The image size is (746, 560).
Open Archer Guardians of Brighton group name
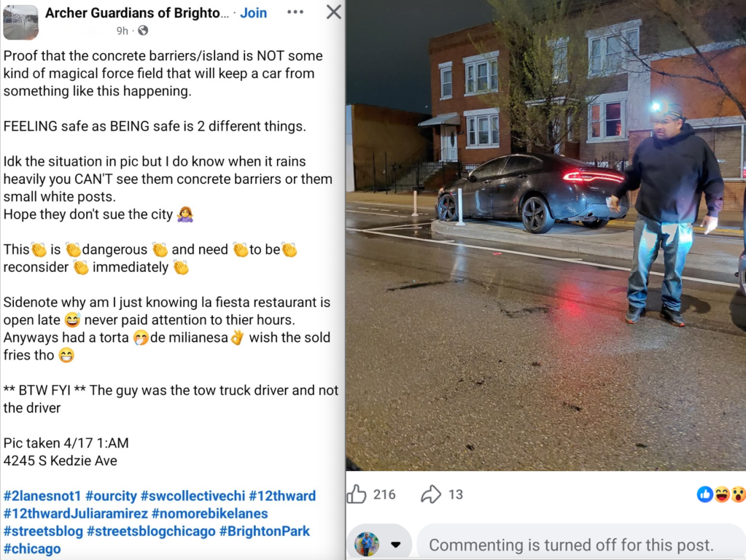tap(136, 13)
